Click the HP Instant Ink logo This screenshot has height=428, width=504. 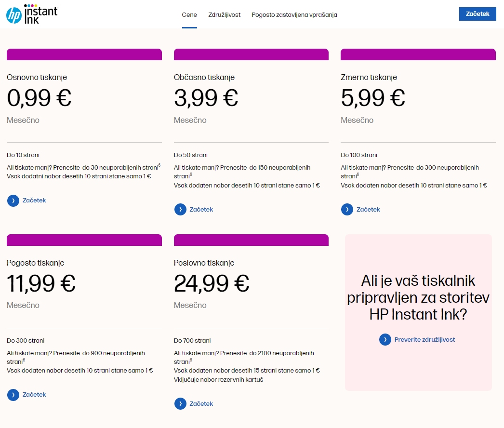pyautogui.click(x=32, y=14)
